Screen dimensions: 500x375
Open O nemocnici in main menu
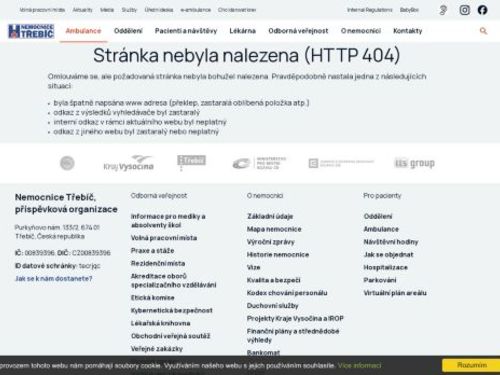tap(361, 31)
